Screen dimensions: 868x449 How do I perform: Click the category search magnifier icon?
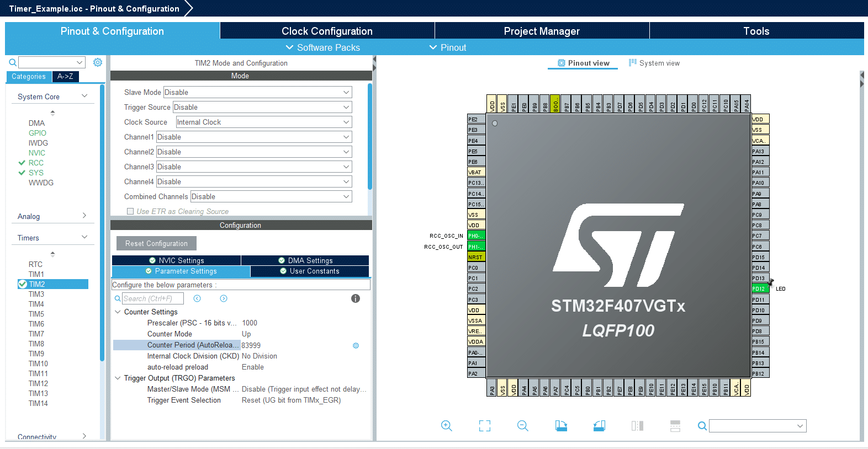pos(13,62)
